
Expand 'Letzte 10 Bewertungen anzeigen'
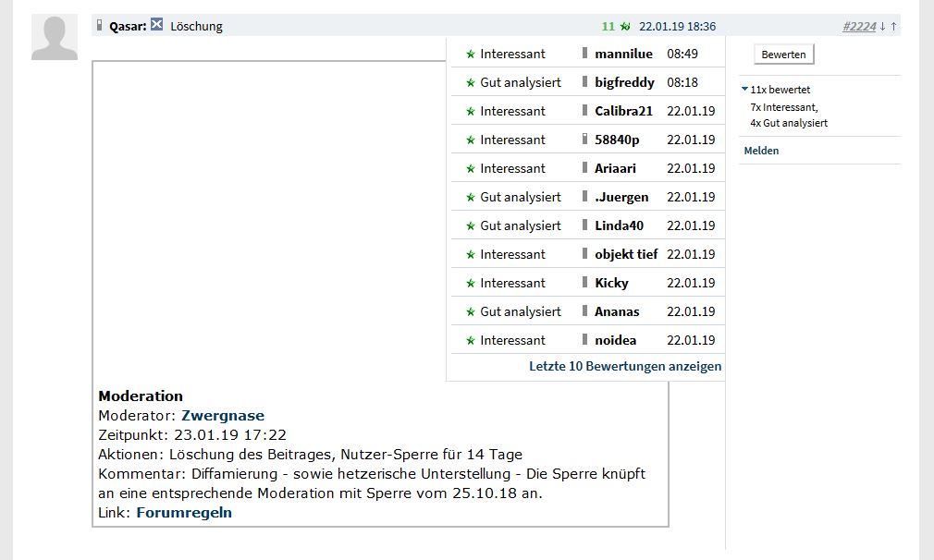point(625,366)
